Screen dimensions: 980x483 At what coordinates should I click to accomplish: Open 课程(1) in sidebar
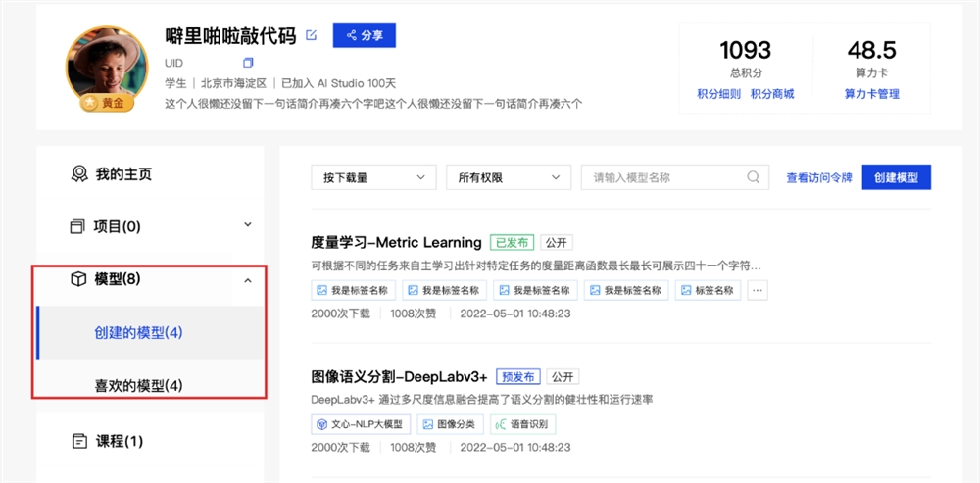[119, 441]
